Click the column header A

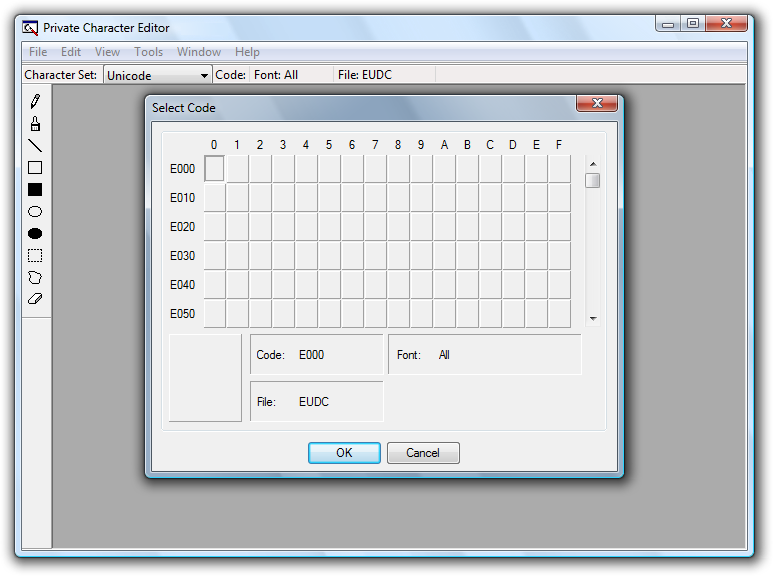pos(444,144)
